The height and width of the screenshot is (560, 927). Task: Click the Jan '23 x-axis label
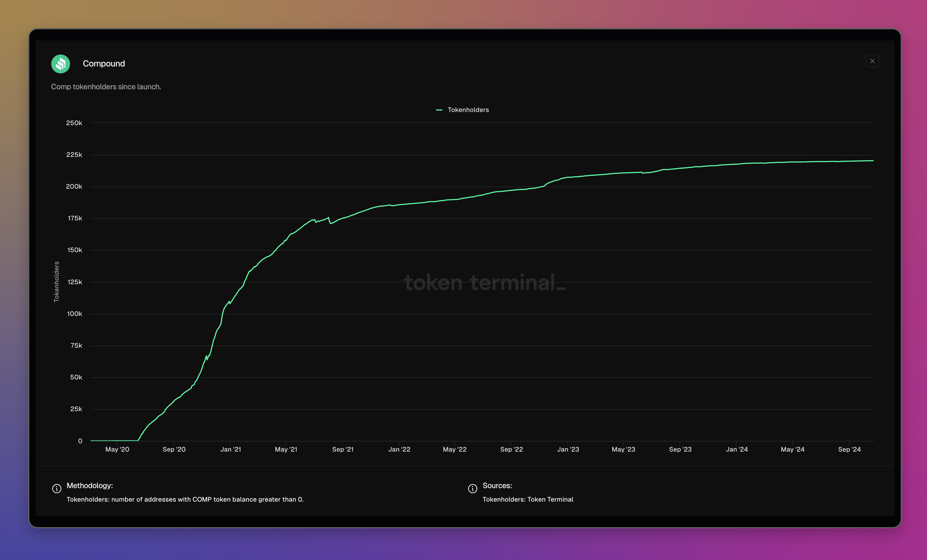pyautogui.click(x=568, y=449)
